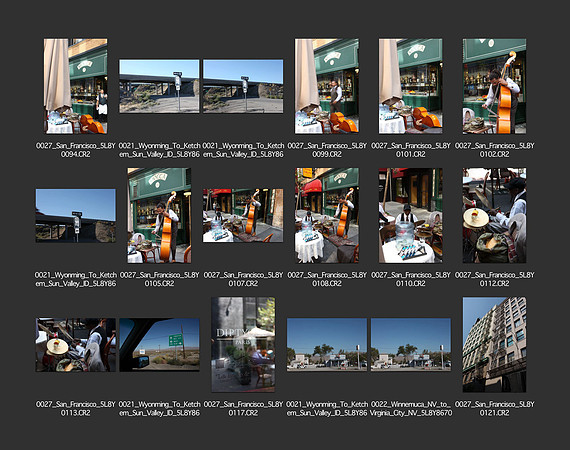Select the Wyoming town street thumbnail beside Winnemuca
Image resolution: width=570 pixels, height=450 pixels.
[x=327, y=345]
